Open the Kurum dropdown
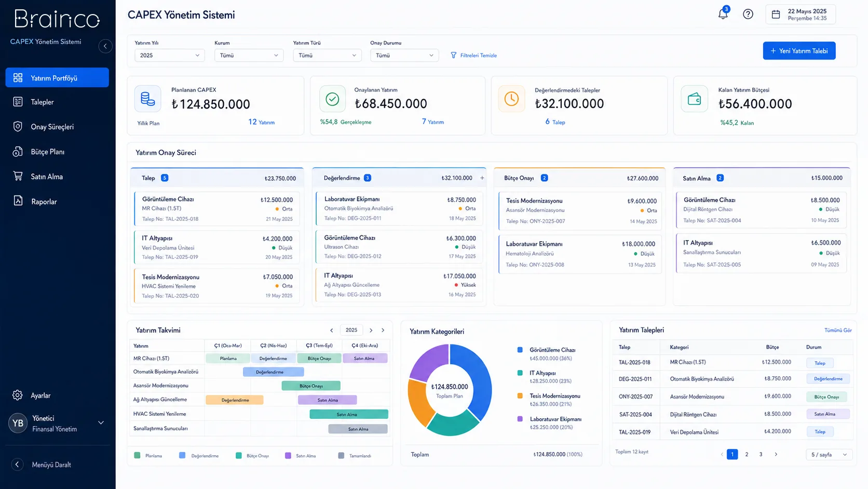This screenshot has height=489, width=868. coord(249,55)
